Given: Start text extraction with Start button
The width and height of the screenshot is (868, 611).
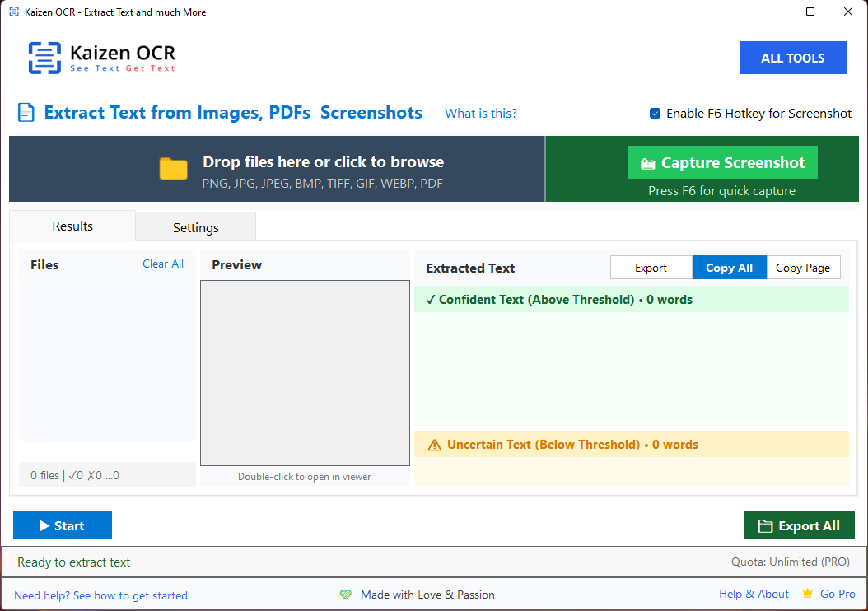Looking at the screenshot, I should 63,525.
